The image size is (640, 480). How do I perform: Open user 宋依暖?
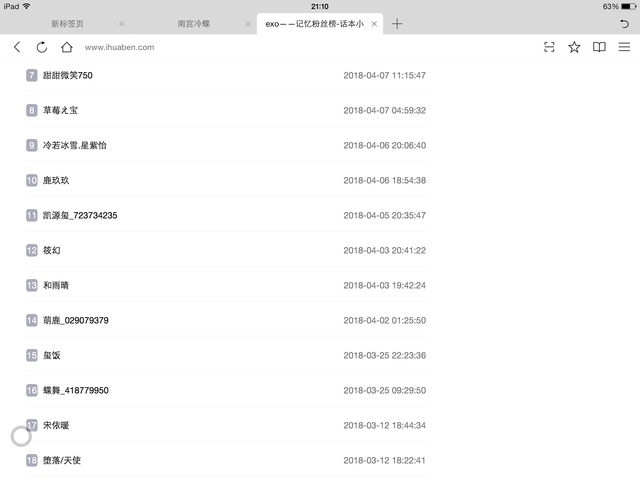(56, 426)
